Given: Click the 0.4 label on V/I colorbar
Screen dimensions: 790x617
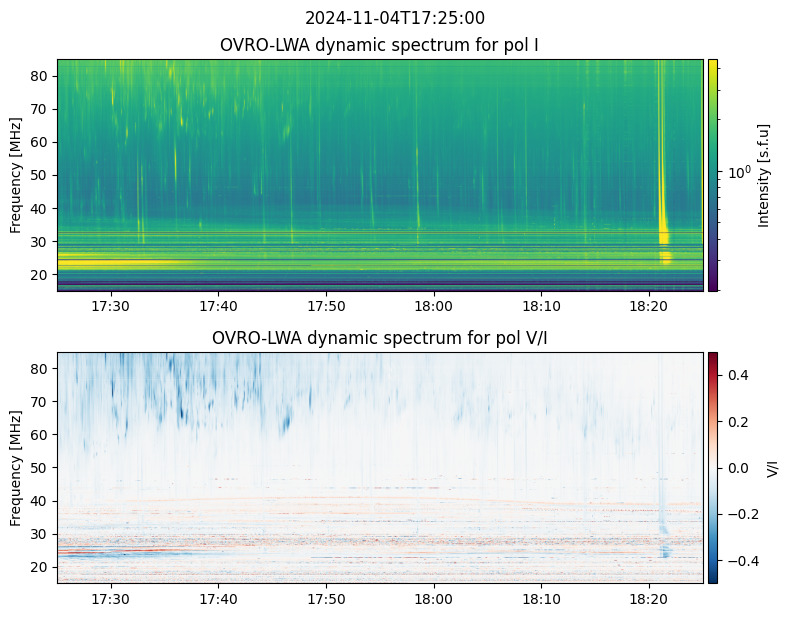Looking at the screenshot, I should click(x=738, y=375).
